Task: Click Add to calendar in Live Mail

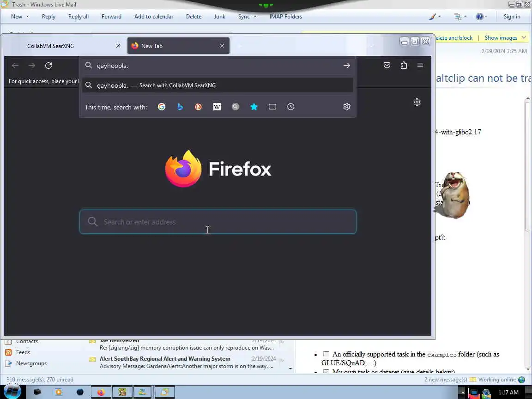Action: point(154,16)
